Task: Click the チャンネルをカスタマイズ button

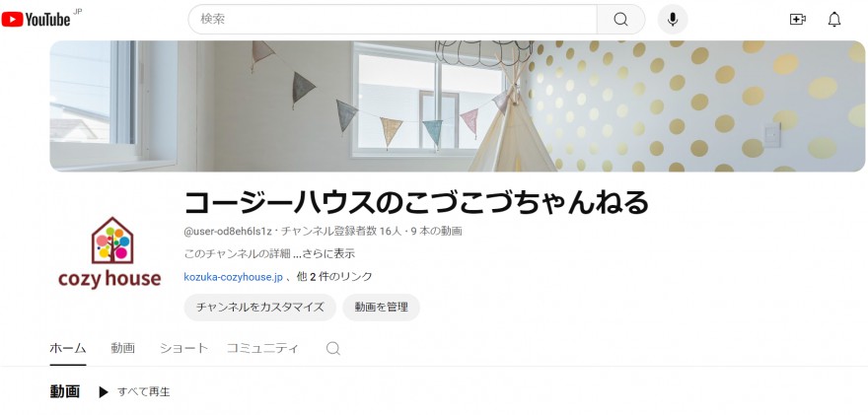Action: coord(260,308)
